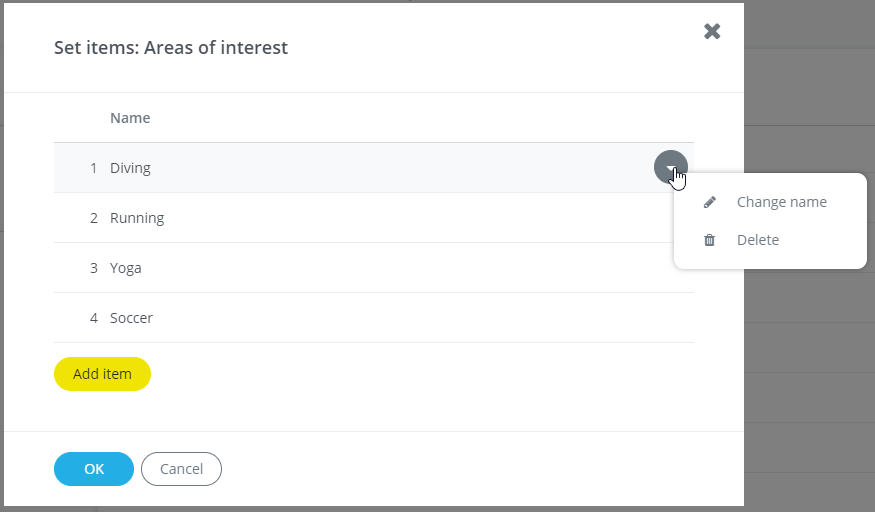Screen dimensions: 875x512
Task: Close the Set items dialog with X
Action: click(x=712, y=31)
